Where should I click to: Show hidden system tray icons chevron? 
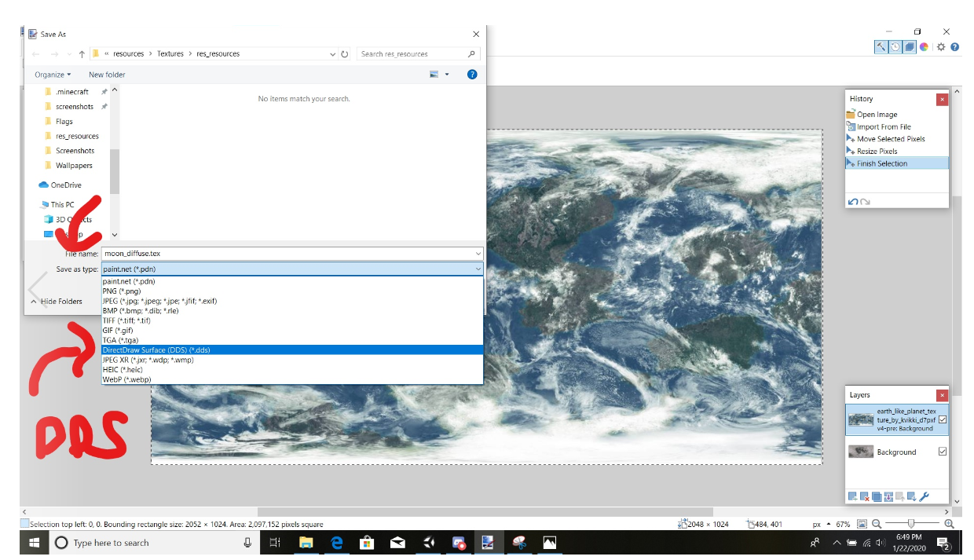[x=837, y=543]
